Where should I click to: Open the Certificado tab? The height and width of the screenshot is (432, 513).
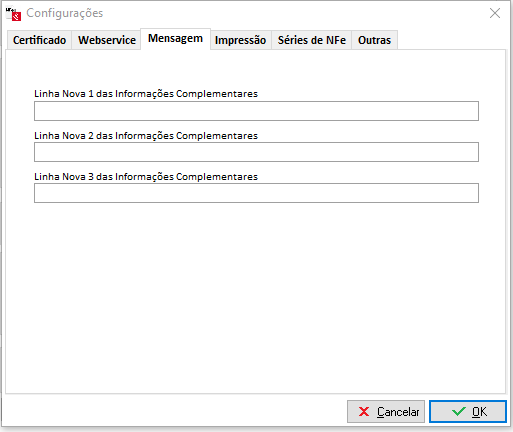(x=39, y=40)
